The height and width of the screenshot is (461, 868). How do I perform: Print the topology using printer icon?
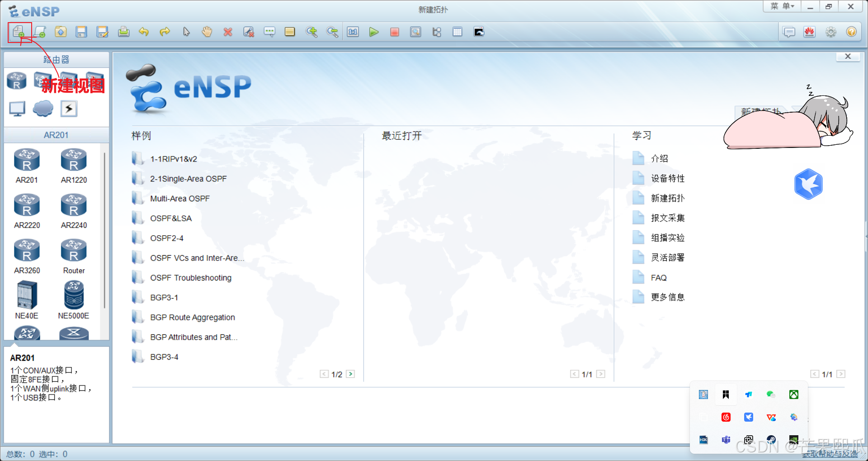(x=123, y=32)
